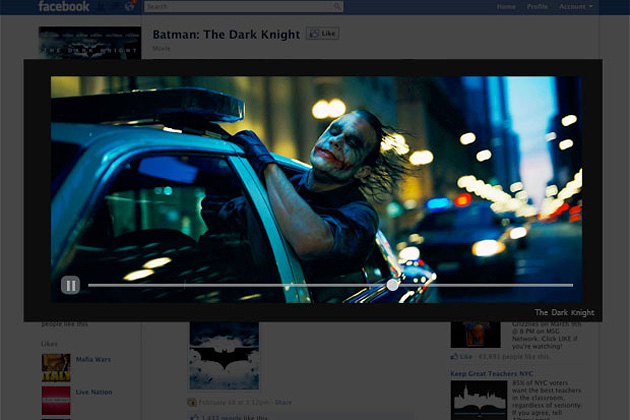Open the Live Nation link
Image resolution: width=630 pixels, height=420 pixels.
(x=94, y=393)
